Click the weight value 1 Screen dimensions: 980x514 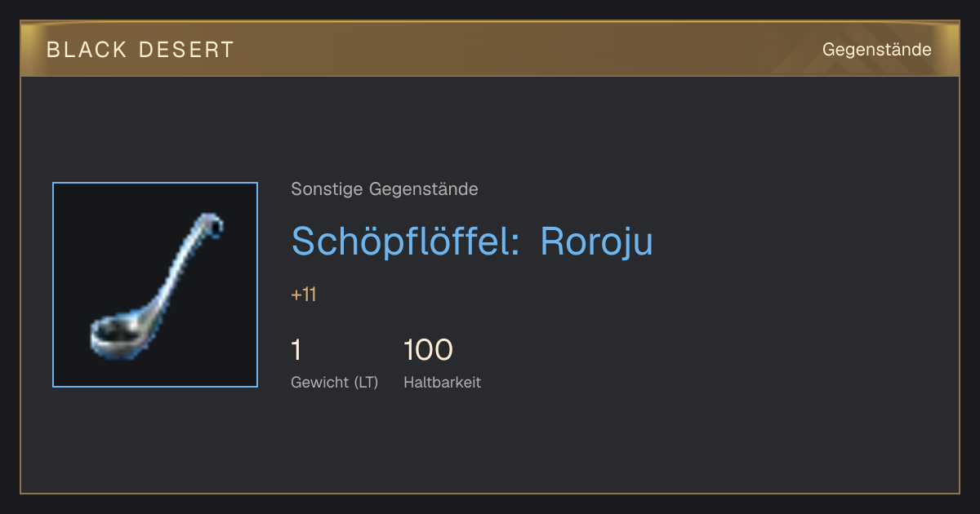[x=296, y=350]
